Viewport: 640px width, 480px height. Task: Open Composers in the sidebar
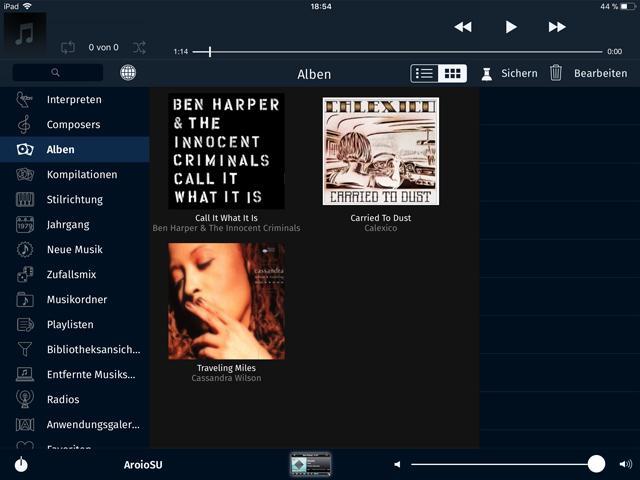tap(75, 124)
